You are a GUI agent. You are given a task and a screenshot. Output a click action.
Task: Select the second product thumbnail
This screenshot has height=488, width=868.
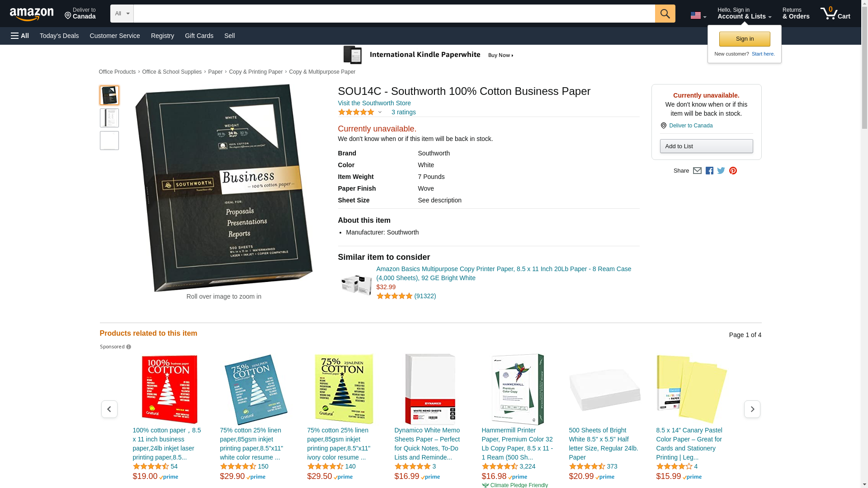coord(109,118)
